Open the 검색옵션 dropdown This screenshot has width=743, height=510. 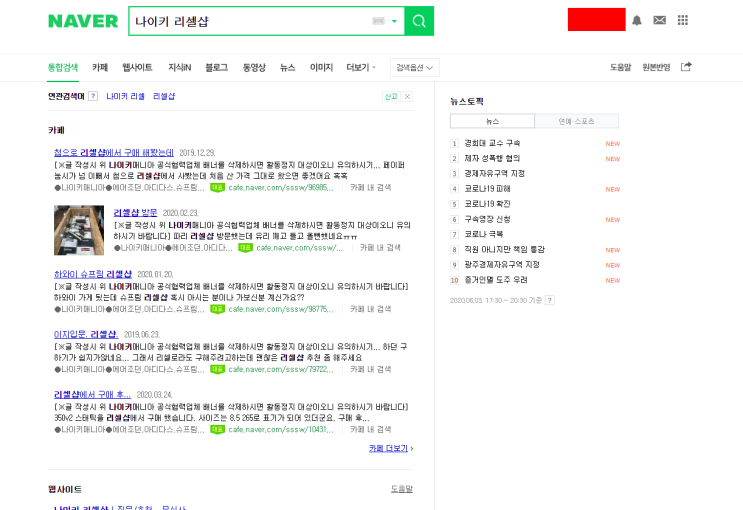click(x=415, y=67)
